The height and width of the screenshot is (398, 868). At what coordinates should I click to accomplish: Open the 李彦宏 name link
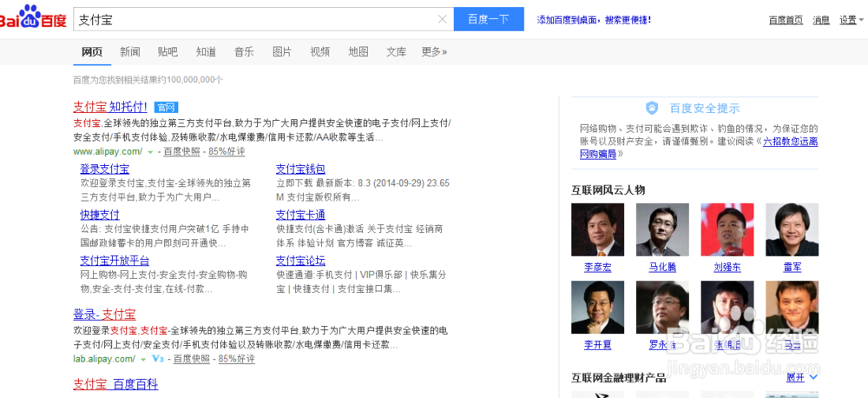tap(598, 268)
